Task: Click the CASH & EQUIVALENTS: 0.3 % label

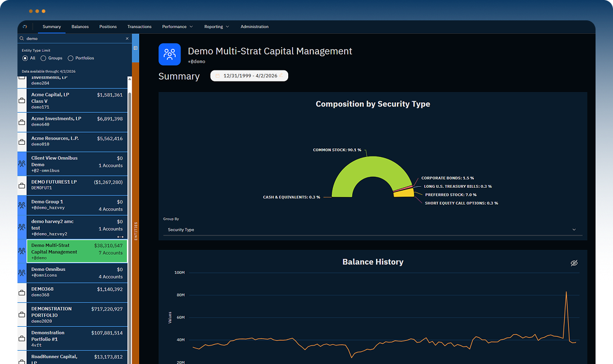Action: pyautogui.click(x=291, y=197)
